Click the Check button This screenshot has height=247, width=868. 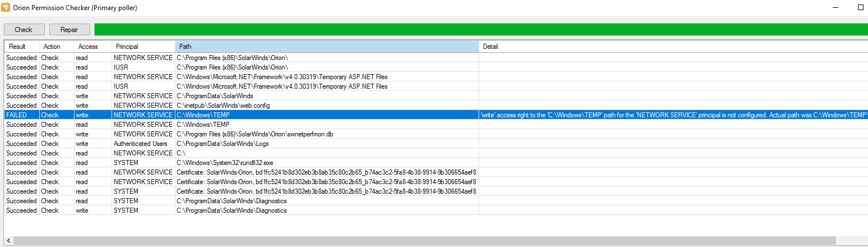[x=24, y=30]
